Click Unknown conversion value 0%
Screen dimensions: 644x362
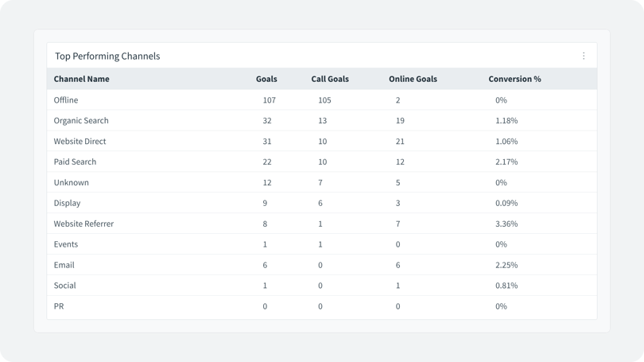tap(501, 182)
